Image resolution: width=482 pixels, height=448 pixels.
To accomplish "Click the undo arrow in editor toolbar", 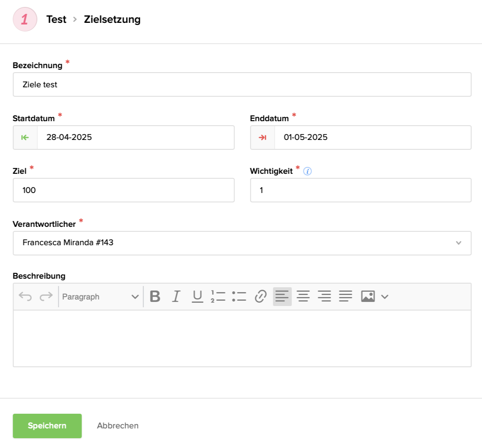I will point(25,297).
